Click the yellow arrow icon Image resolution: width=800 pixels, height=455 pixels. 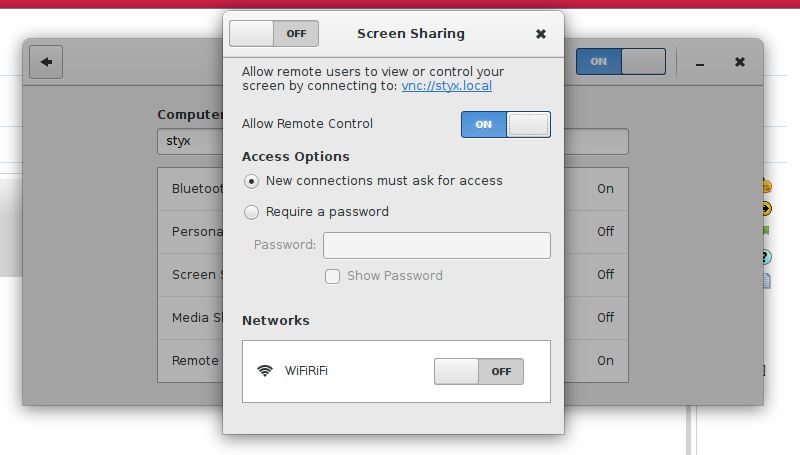point(766,208)
